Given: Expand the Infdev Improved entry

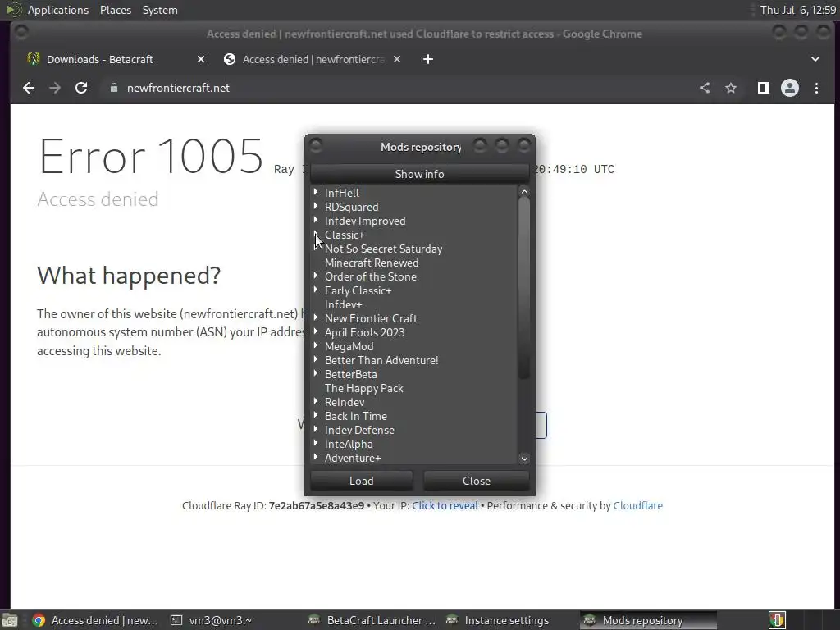Looking at the screenshot, I should point(316,220).
